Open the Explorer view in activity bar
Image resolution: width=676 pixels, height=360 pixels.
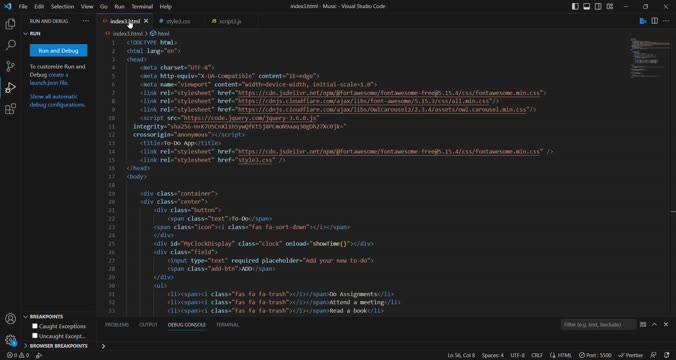[x=10, y=24]
